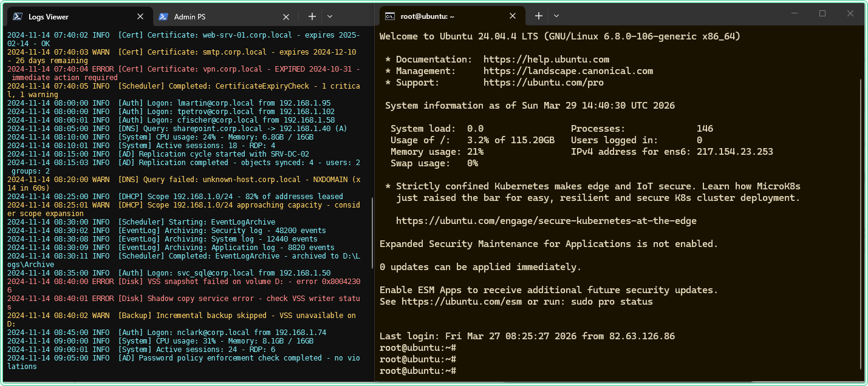Viewport: 868px width, 386px height.
Task: Click the lmartin@corp.local logon entry
Action: coord(169,103)
